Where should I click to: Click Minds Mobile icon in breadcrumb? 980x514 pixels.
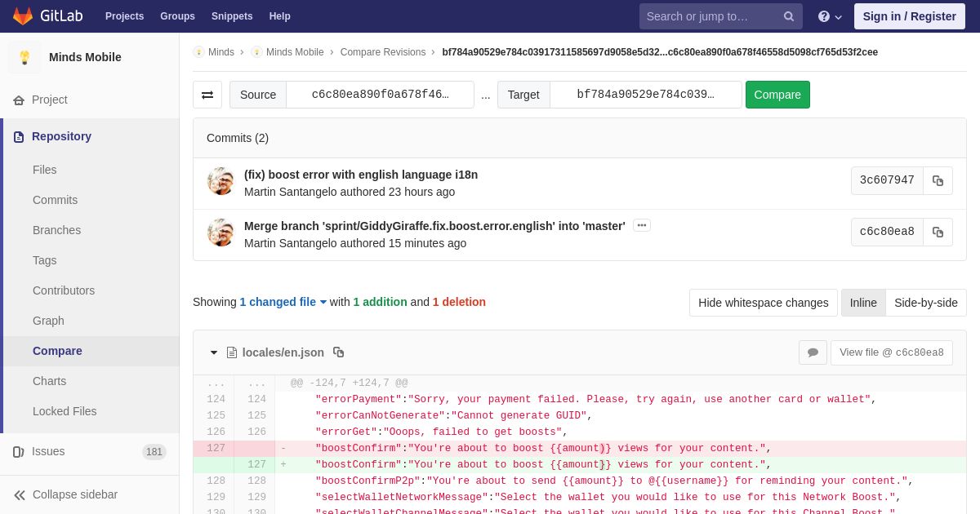tap(256, 52)
